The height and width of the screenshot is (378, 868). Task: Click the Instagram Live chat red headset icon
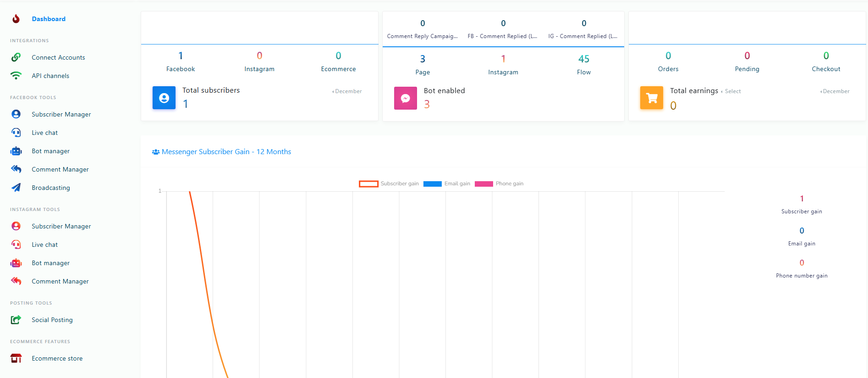coord(16,245)
